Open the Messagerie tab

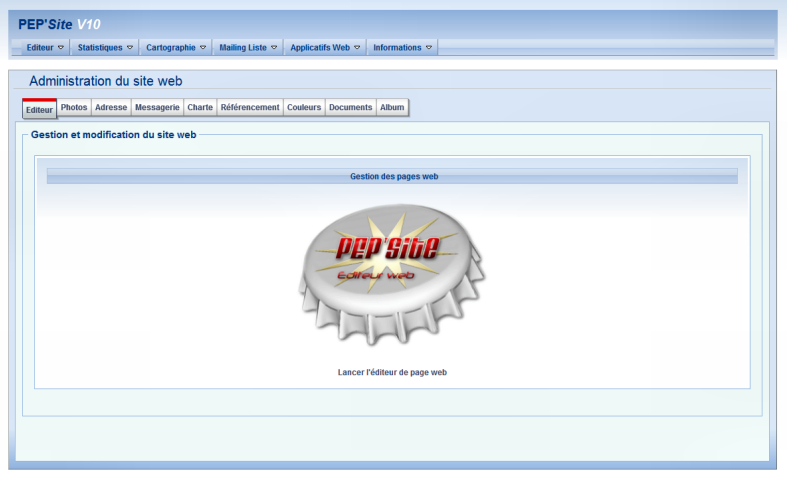[x=157, y=107]
